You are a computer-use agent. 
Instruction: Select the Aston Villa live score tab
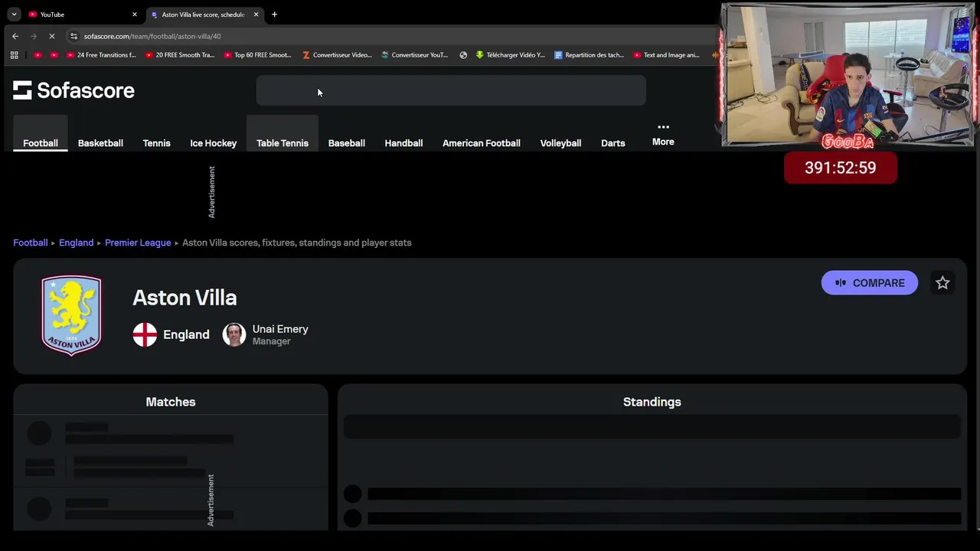click(204, 15)
